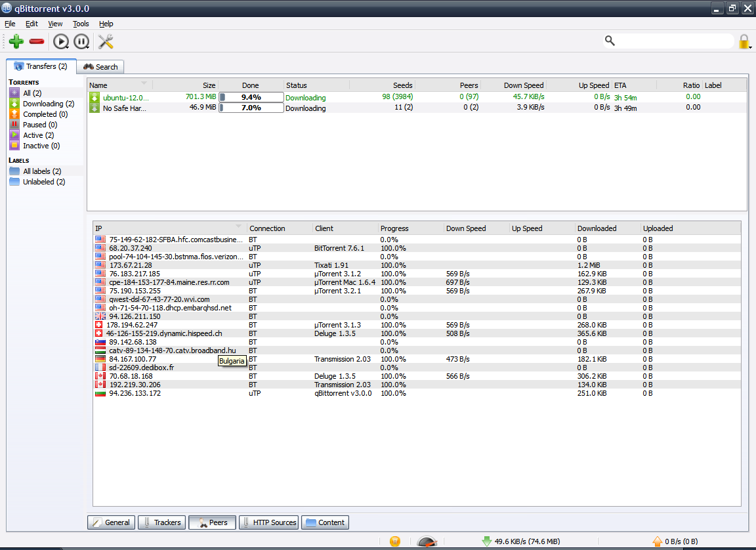Image resolution: width=756 pixels, height=550 pixels.
Task: Open the Content properties button
Action: pos(325,522)
